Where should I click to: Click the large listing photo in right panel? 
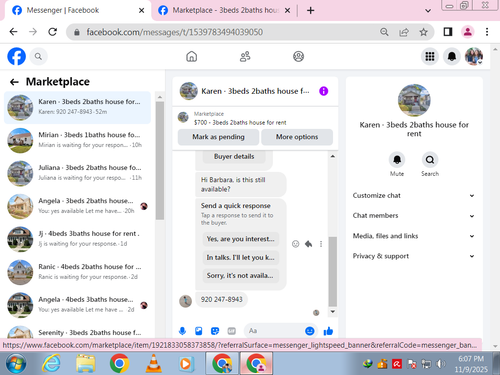[414, 100]
